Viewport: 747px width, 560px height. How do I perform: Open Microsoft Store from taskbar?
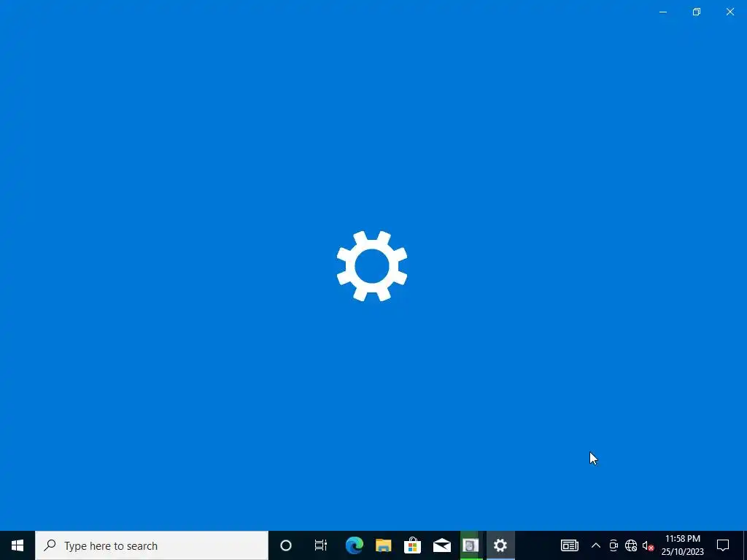[x=413, y=545]
